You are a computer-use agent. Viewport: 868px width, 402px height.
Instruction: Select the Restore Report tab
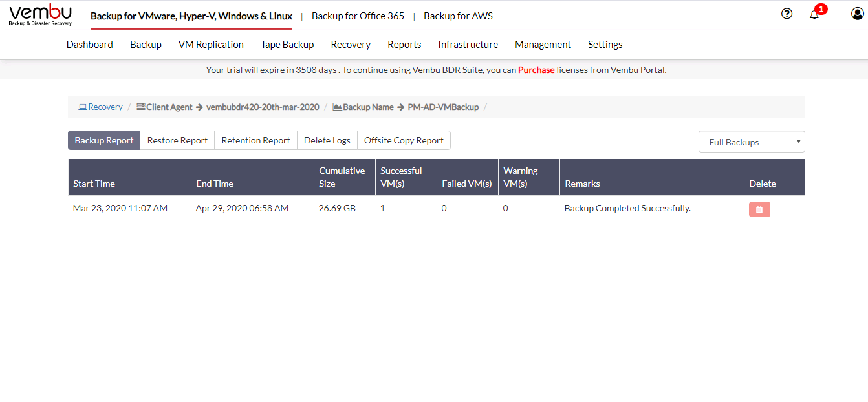click(177, 140)
